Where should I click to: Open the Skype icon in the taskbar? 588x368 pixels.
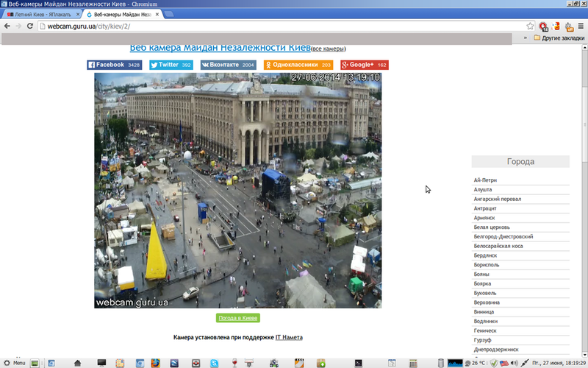point(214,363)
